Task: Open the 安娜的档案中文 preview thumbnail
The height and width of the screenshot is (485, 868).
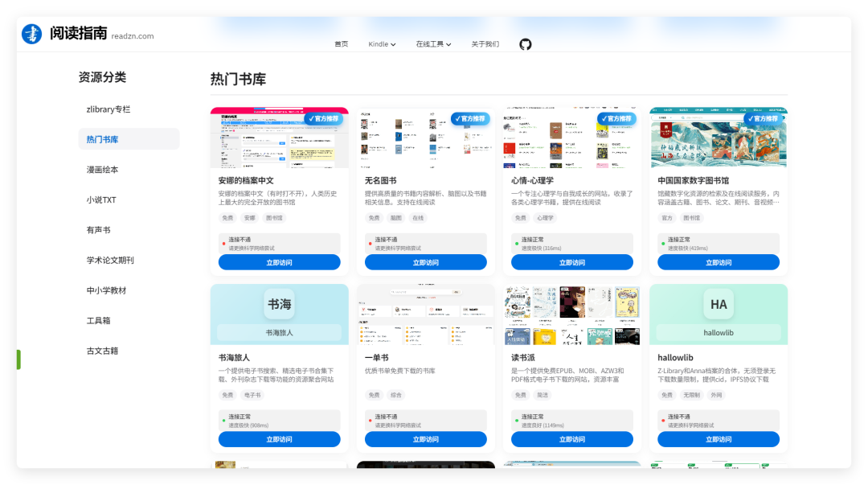Action: tap(279, 138)
